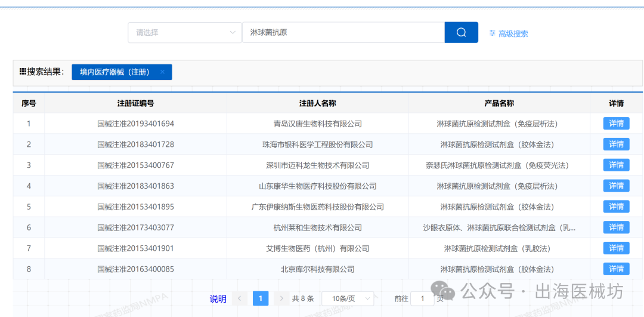Select registration number 国械注准20183401728

click(x=135, y=144)
